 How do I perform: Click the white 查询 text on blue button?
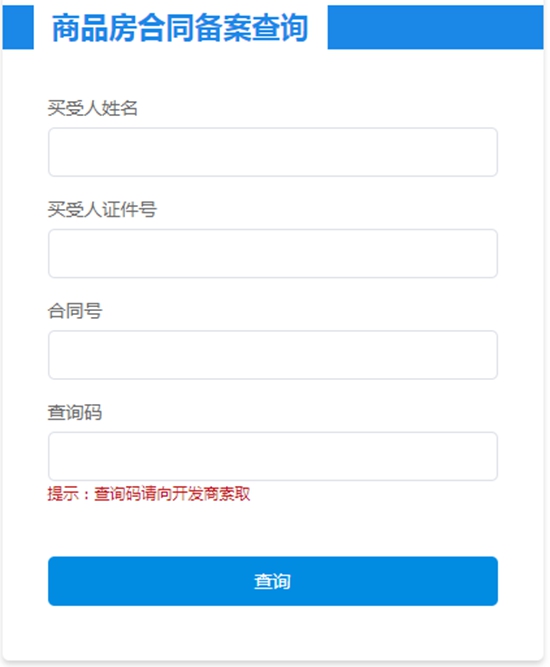(x=272, y=581)
